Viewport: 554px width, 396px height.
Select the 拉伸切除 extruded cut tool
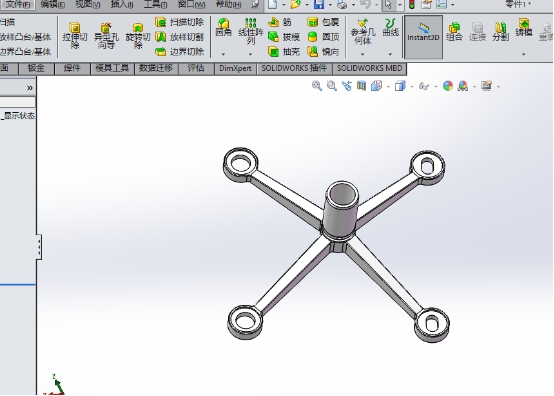[75, 35]
